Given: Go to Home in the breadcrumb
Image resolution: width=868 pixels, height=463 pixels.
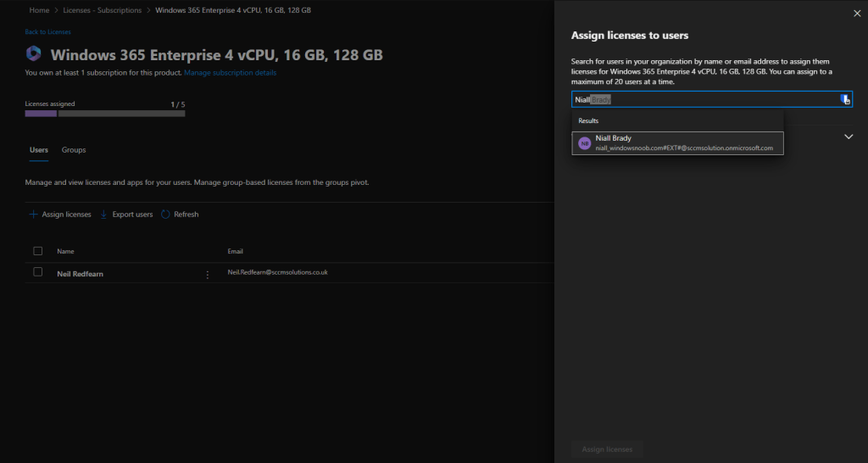Looking at the screenshot, I should (x=39, y=10).
